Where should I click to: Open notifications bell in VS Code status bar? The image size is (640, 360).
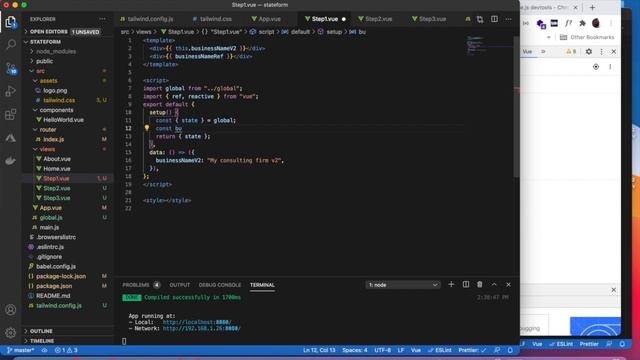point(510,350)
